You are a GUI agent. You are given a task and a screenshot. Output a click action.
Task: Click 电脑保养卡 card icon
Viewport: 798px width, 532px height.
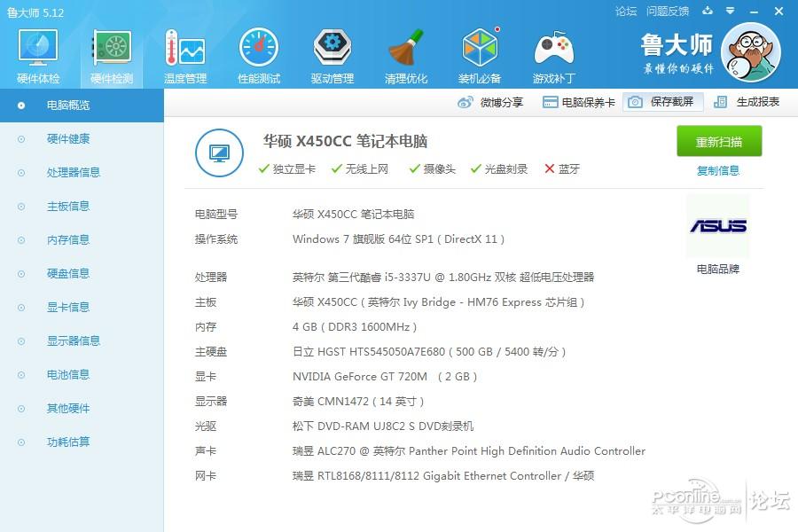click(550, 102)
